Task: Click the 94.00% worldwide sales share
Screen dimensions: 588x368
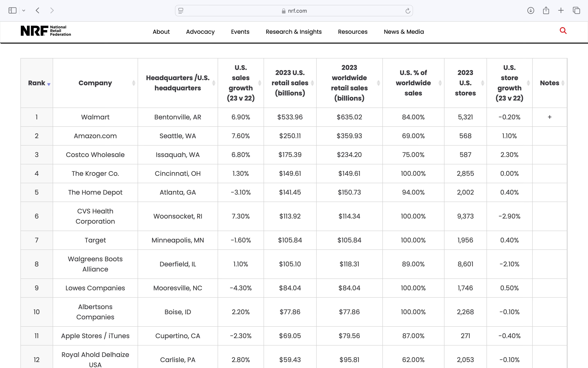Action: [413, 192]
